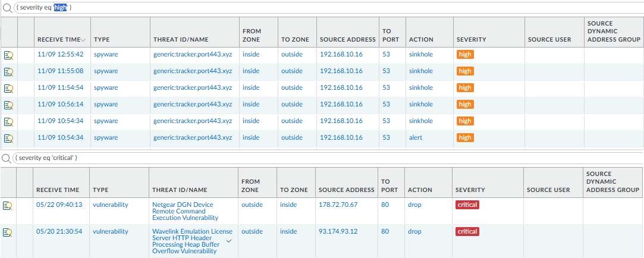Click the 'alert' action link
Viewport: 644px width, 258px height.
click(416, 137)
